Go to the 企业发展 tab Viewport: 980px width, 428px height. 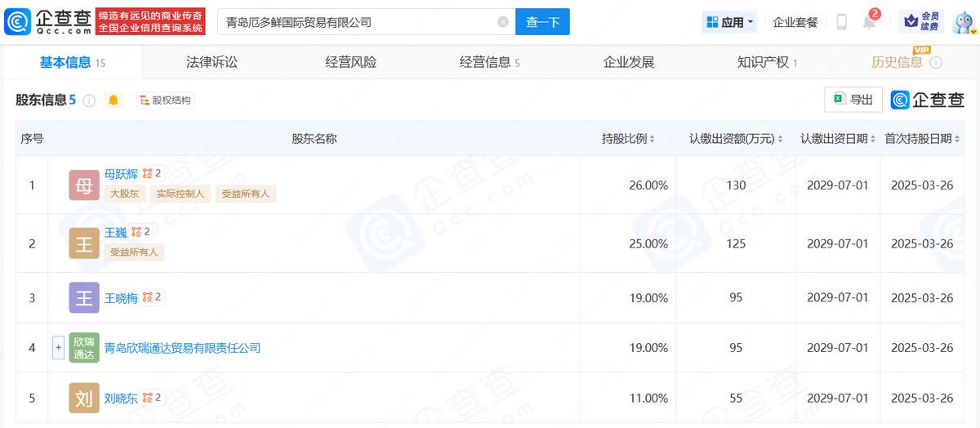coord(628,62)
